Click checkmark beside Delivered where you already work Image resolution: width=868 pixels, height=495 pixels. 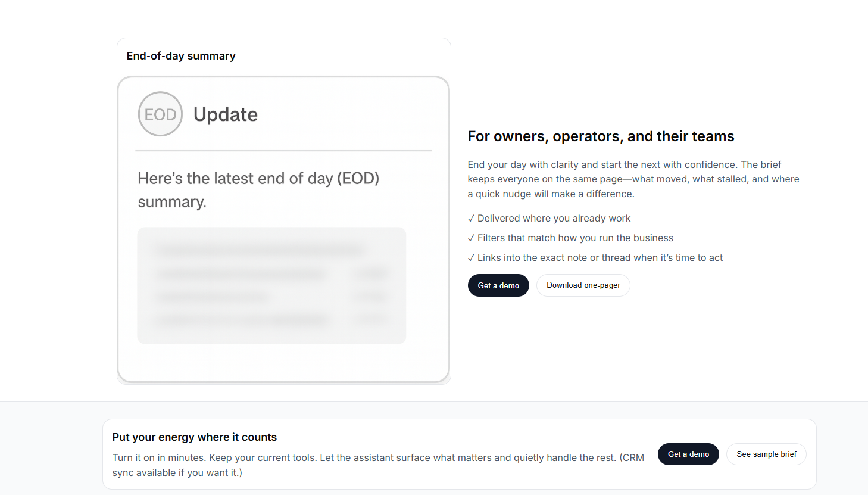(471, 219)
